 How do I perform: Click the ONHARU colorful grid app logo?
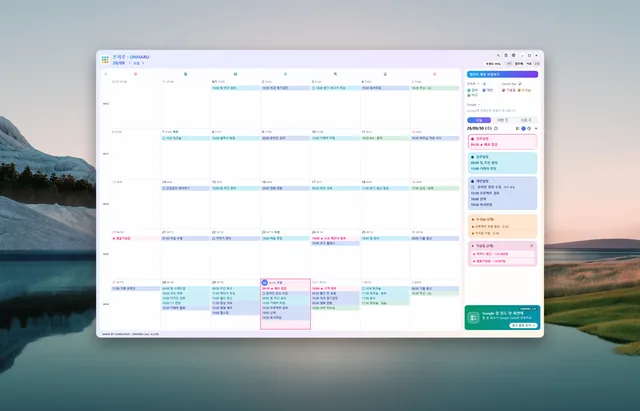click(105, 60)
